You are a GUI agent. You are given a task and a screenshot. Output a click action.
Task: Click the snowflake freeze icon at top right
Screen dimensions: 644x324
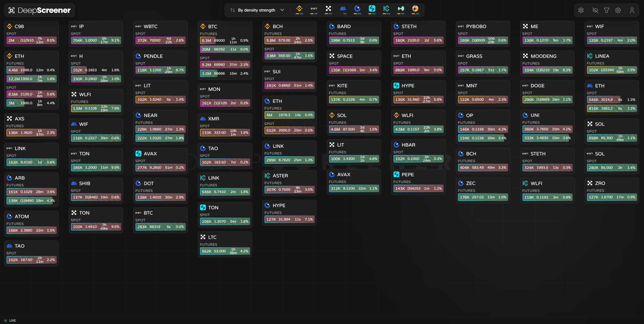tap(581, 10)
